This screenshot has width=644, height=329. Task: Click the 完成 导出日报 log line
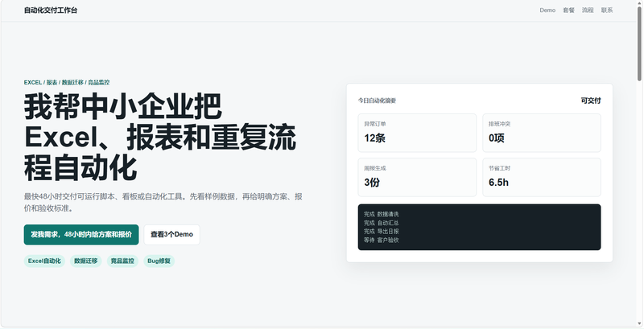[x=381, y=232]
